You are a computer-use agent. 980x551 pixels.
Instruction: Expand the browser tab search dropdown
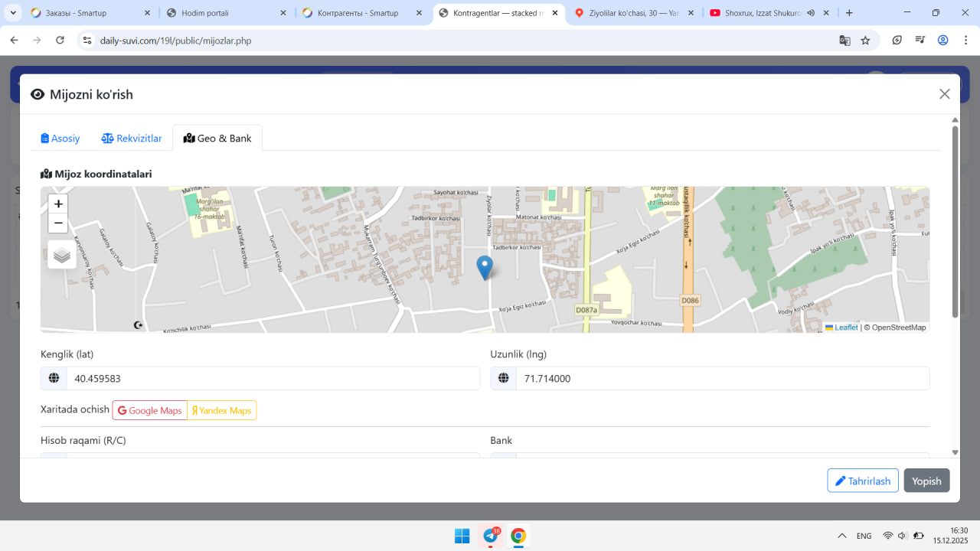13,13
